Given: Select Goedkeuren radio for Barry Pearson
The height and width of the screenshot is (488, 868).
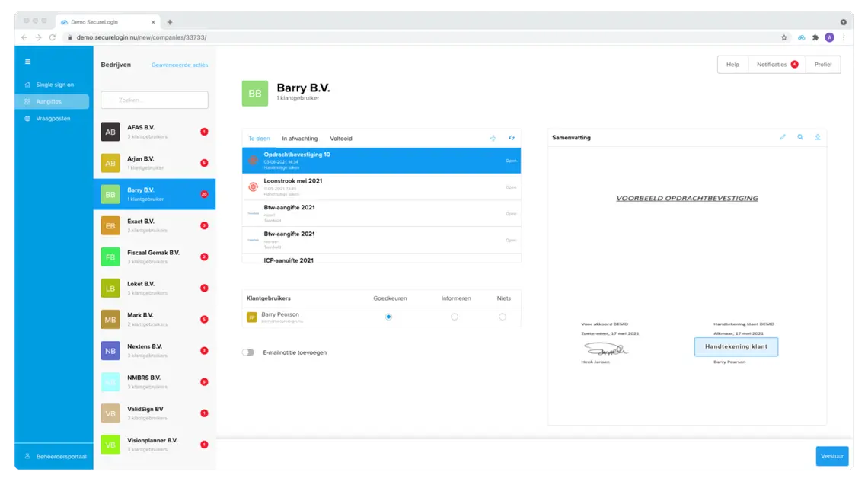Looking at the screenshot, I should (x=389, y=317).
